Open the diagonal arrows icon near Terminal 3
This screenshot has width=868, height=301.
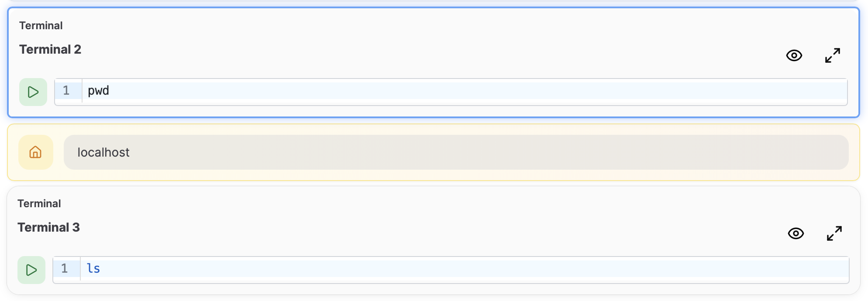pos(834,233)
